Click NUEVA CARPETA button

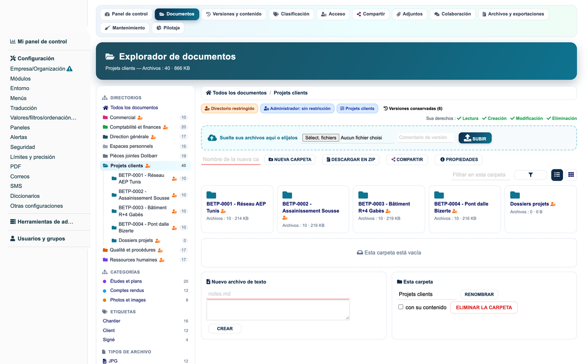[290, 160]
